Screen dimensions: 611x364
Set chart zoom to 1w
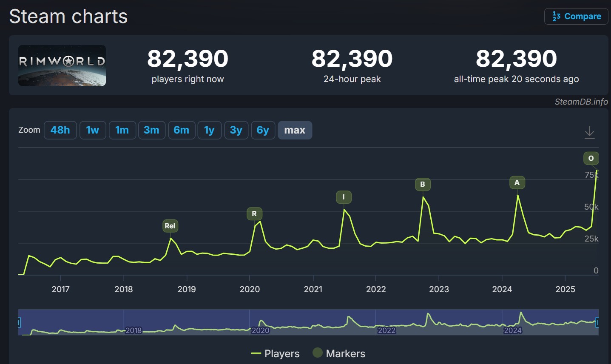pos(93,130)
